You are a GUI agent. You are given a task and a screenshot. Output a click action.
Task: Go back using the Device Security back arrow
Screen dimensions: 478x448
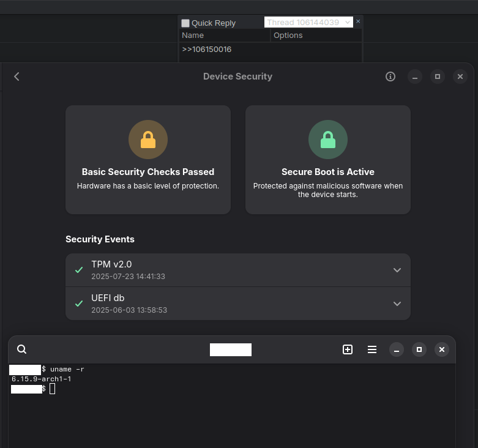[17, 77]
